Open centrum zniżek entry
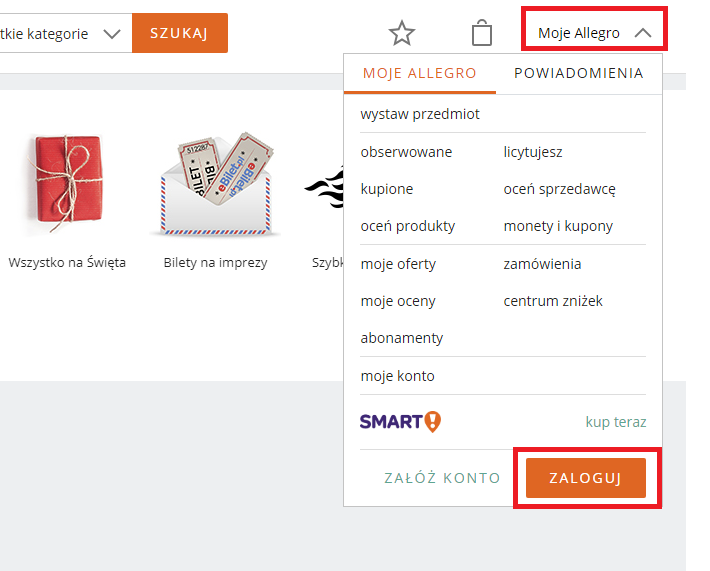710x571 pixels. pyautogui.click(x=553, y=301)
